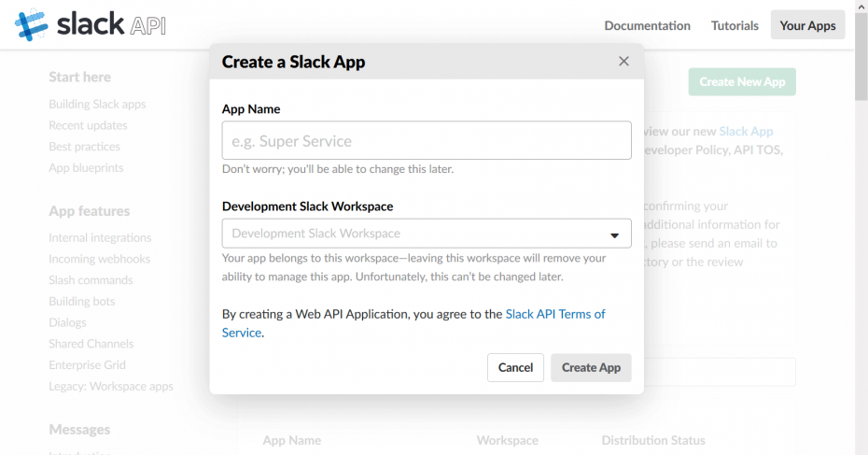Open Incoming webhooks sidebar link
Image resolution: width=868 pixels, height=455 pixels.
(99, 259)
